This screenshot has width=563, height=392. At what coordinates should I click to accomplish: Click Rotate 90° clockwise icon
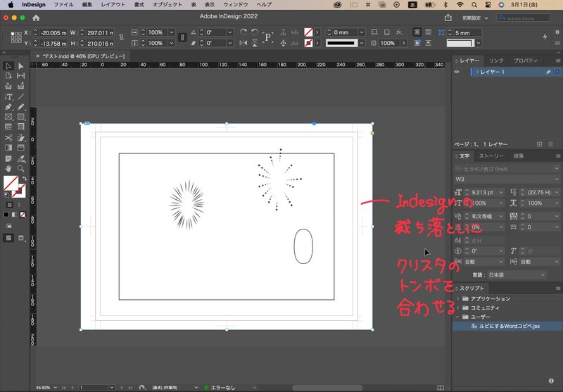coord(243,32)
